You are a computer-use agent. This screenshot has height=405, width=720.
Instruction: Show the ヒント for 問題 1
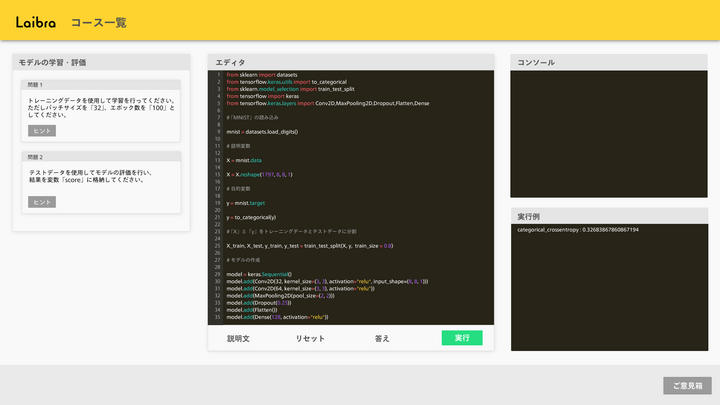(x=42, y=131)
